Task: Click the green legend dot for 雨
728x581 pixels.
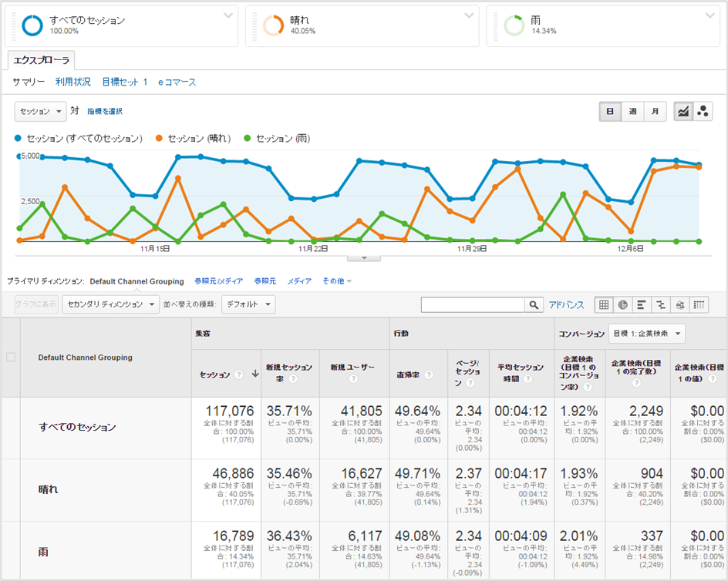Action: pyautogui.click(x=248, y=138)
